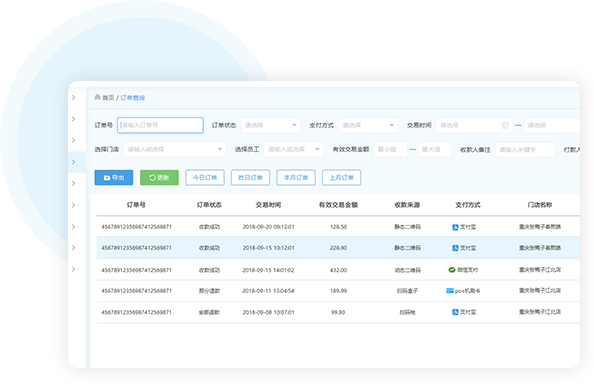Click the Alipay icon in first row
The height and width of the screenshot is (384, 594).
[455, 227]
